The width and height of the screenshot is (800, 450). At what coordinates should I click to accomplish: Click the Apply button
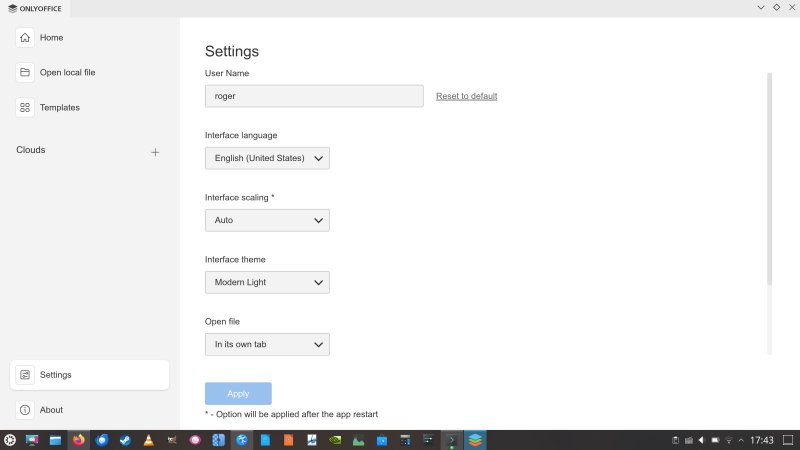coord(238,393)
